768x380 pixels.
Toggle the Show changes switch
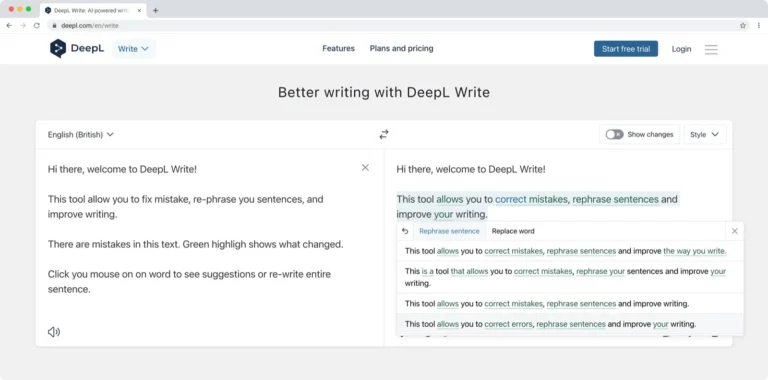tap(614, 134)
